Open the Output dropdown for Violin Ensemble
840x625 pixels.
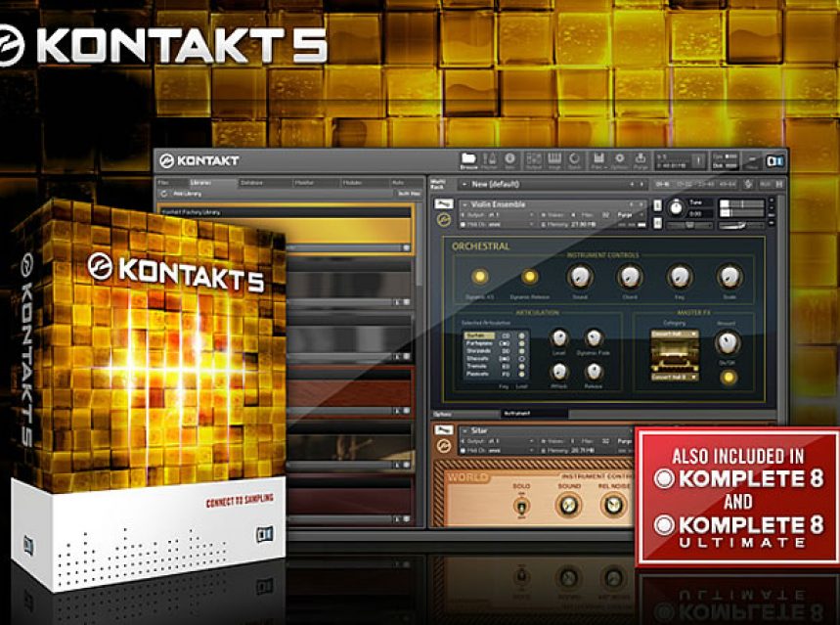click(497, 215)
